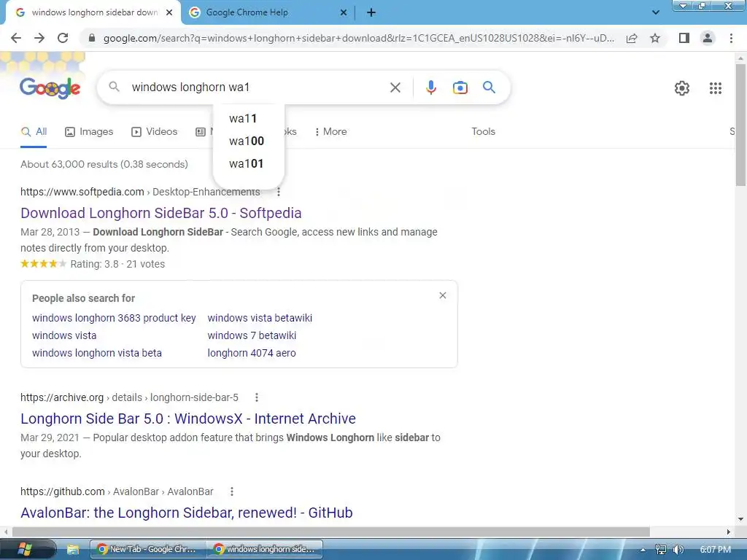747x560 pixels.
Task: Click the scroll down arrow of vertical scrollbar
Action: [x=740, y=519]
